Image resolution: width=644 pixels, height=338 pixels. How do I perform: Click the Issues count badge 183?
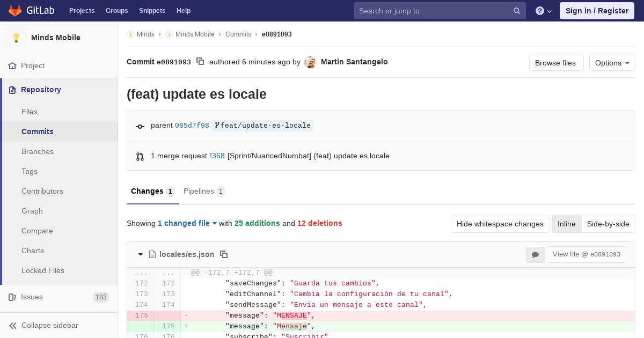(x=101, y=297)
